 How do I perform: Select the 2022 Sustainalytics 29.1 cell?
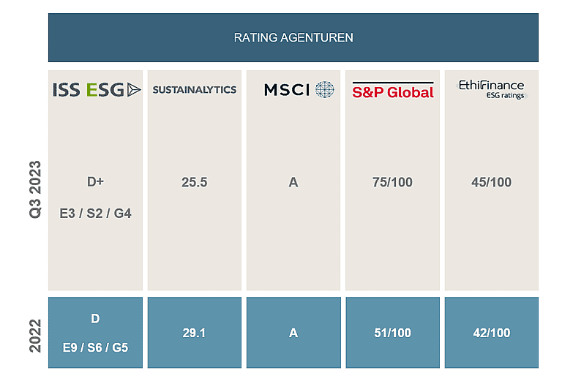pyautogui.click(x=194, y=333)
